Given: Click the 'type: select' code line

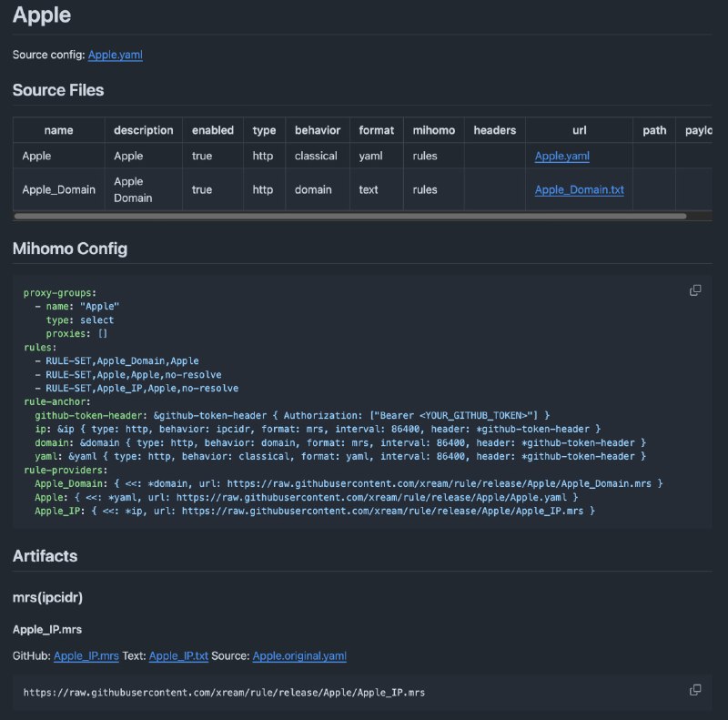Looking at the screenshot, I should 79,320.
